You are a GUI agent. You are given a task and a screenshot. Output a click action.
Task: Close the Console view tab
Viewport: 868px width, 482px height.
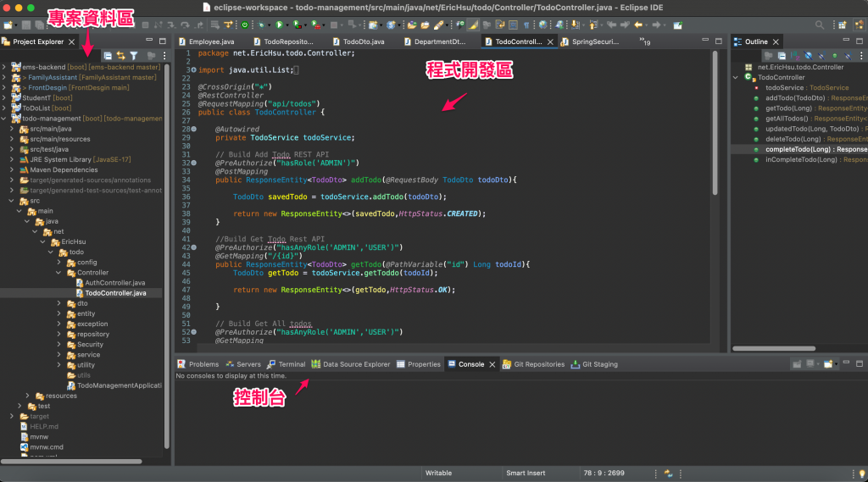tap(493, 364)
